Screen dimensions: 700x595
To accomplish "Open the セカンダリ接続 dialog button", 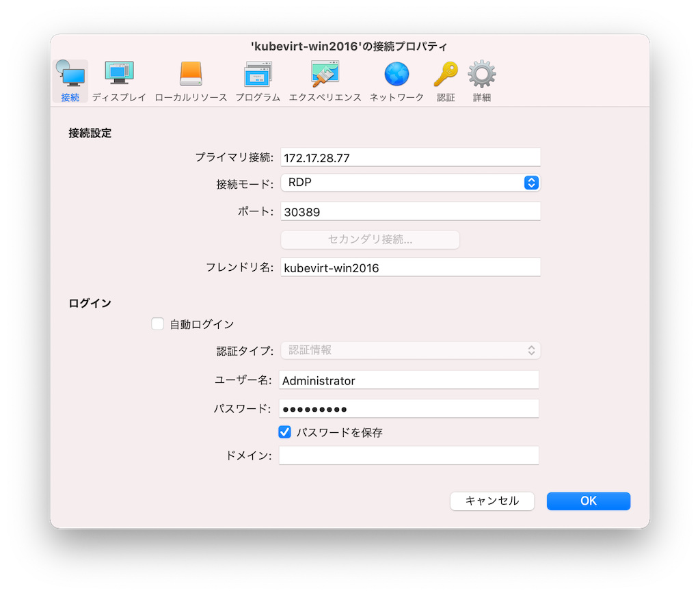I will pos(370,239).
